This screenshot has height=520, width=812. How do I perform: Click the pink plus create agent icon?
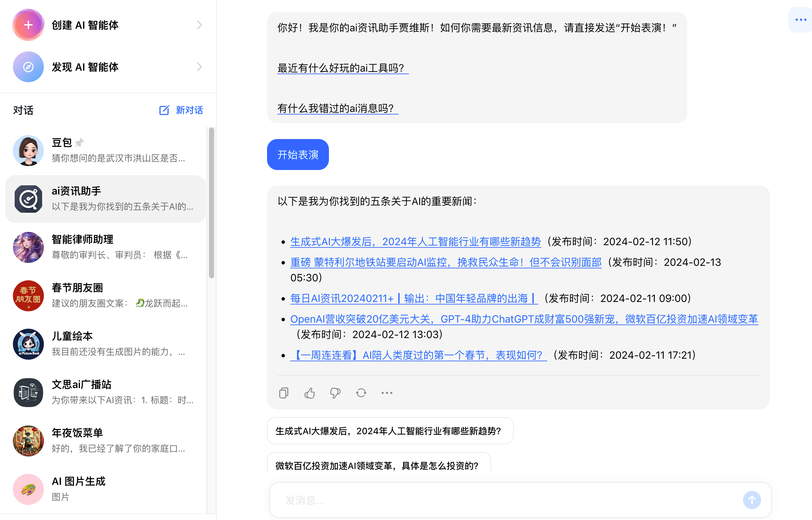pos(28,25)
